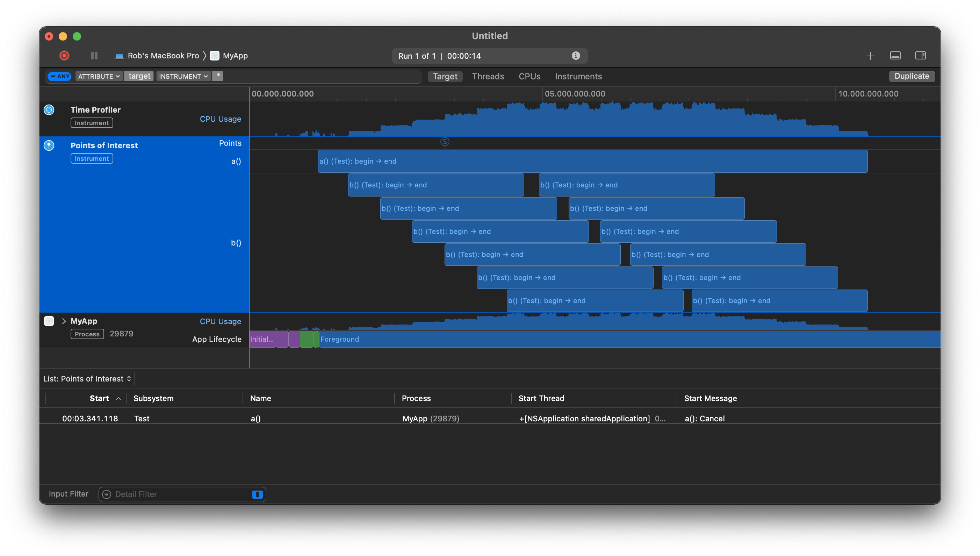Image resolution: width=980 pixels, height=556 pixels.
Task: Toggle the bottom detail pane icon
Action: (x=895, y=56)
